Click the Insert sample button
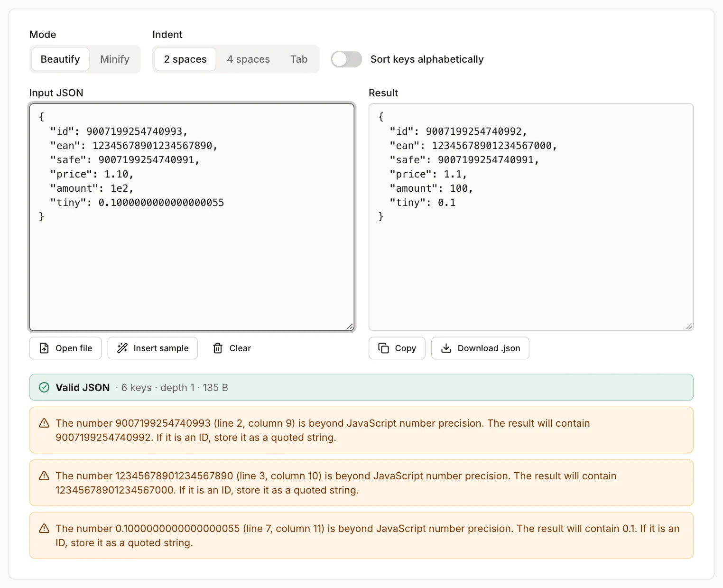The image size is (723, 588). [153, 348]
